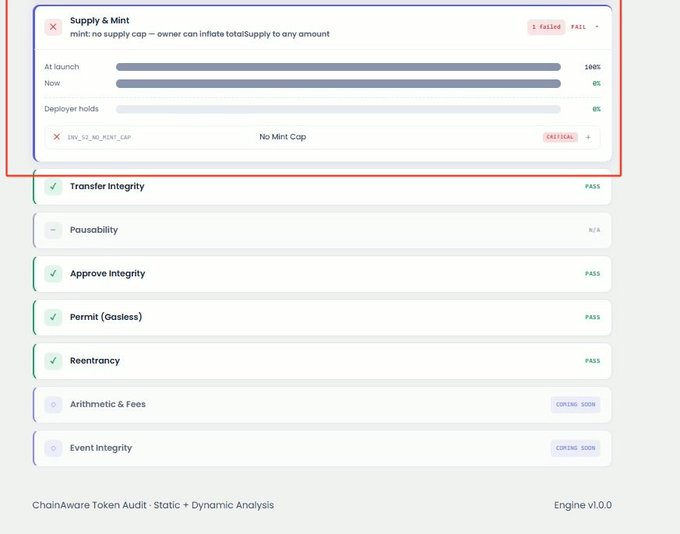Select the Arithmetic & Fees card
This screenshot has height=534, width=680.
pos(322,404)
